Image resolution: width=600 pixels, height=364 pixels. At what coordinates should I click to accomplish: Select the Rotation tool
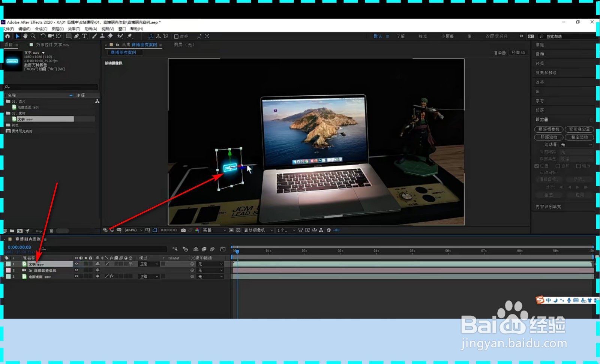[x=43, y=36]
